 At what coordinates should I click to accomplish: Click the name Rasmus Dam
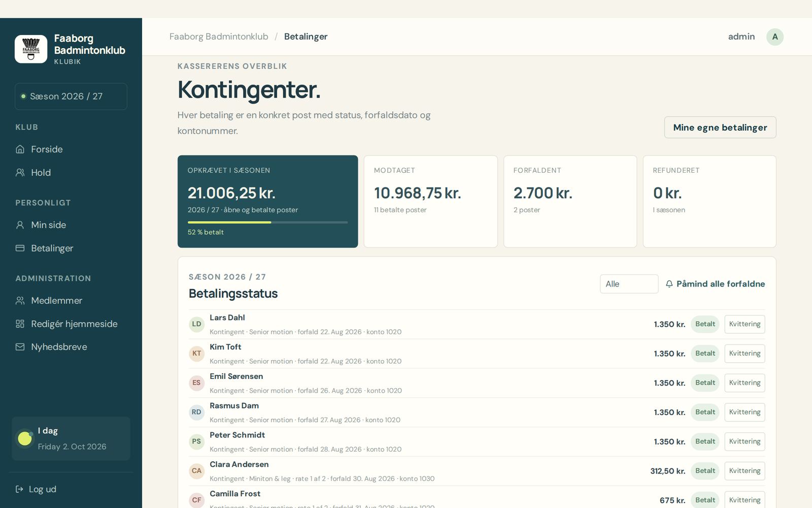point(234,406)
